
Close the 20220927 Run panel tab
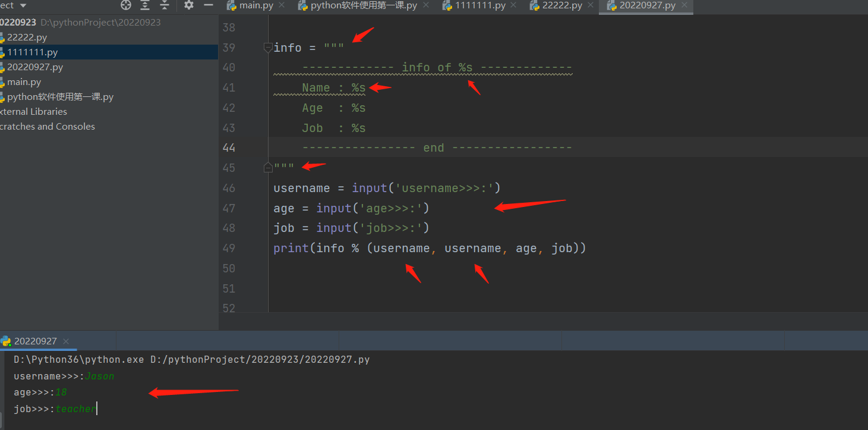[66, 341]
